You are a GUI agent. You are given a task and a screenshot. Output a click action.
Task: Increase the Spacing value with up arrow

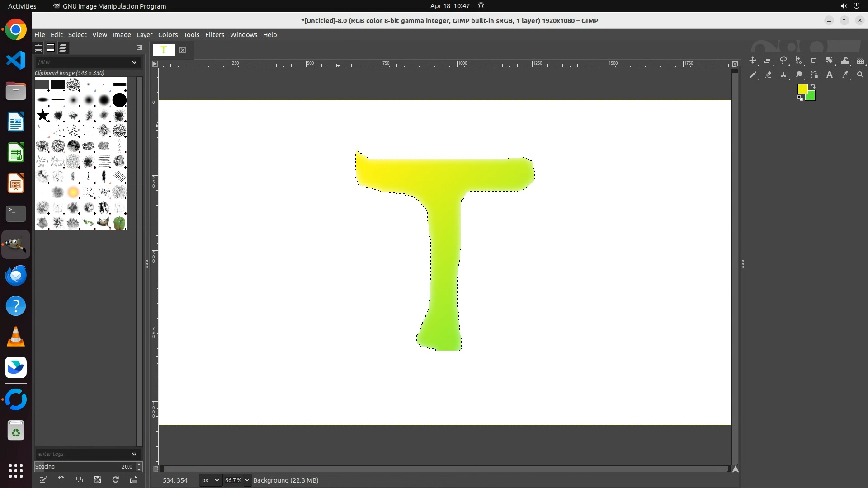(139, 464)
